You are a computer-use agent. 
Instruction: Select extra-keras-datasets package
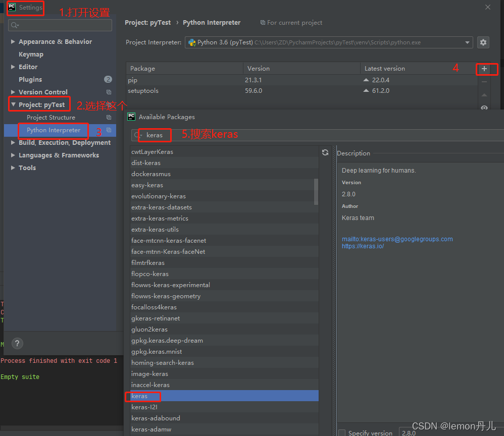[x=224, y=207]
